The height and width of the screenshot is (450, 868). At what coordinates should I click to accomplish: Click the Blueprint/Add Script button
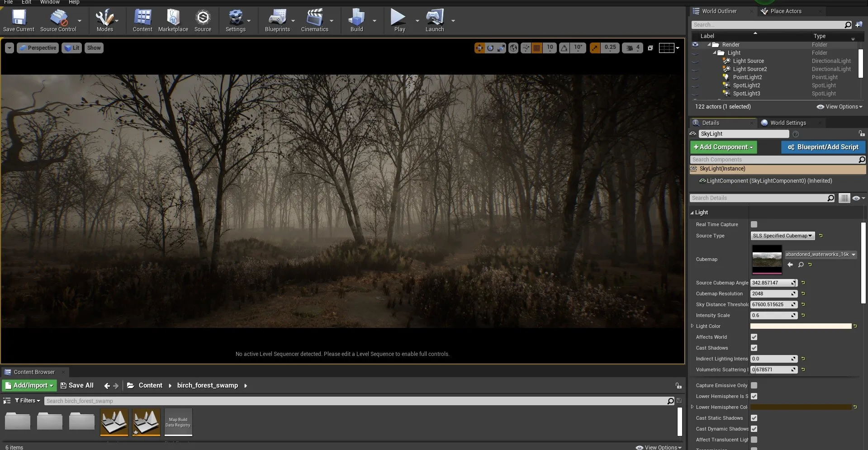[823, 147]
